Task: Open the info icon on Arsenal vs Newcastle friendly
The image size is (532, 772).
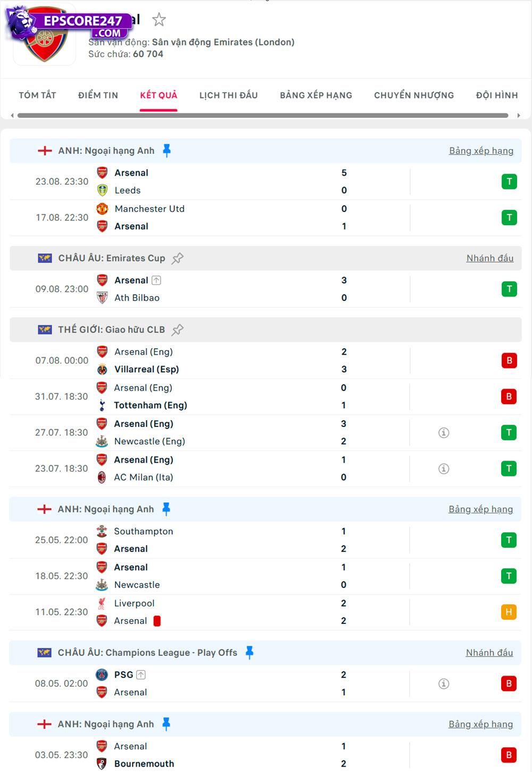Action: coord(444,433)
